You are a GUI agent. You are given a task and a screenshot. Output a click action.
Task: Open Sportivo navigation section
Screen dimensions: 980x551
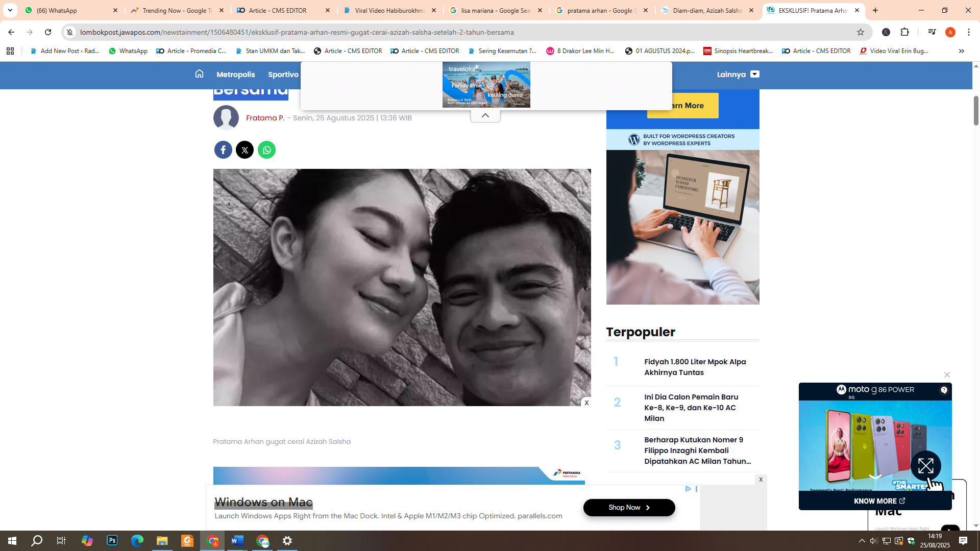(283, 74)
